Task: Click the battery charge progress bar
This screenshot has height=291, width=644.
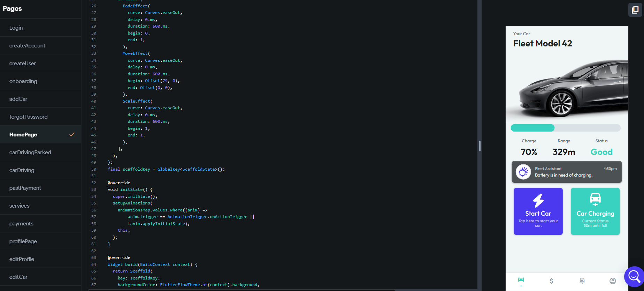Action: [x=566, y=128]
